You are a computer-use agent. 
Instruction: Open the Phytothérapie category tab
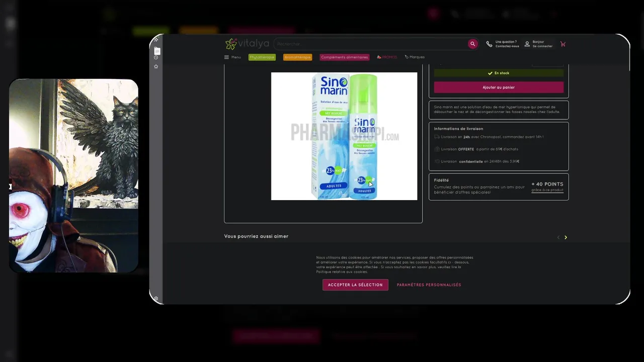(262, 57)
